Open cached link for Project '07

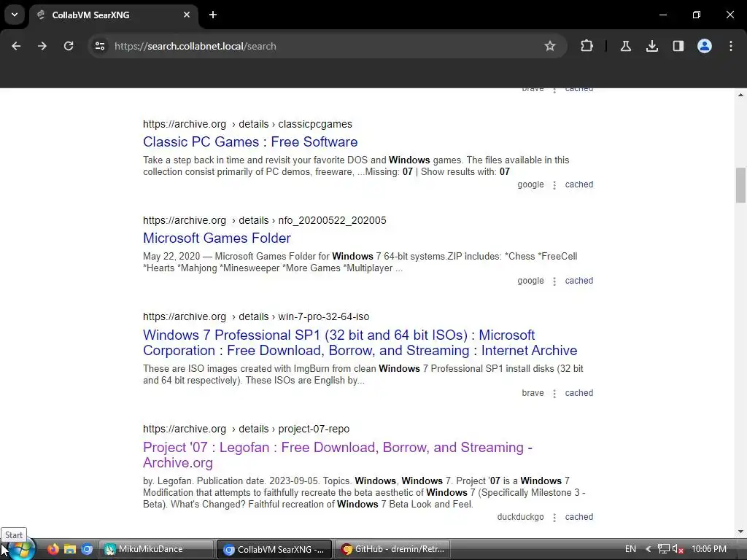578,517
